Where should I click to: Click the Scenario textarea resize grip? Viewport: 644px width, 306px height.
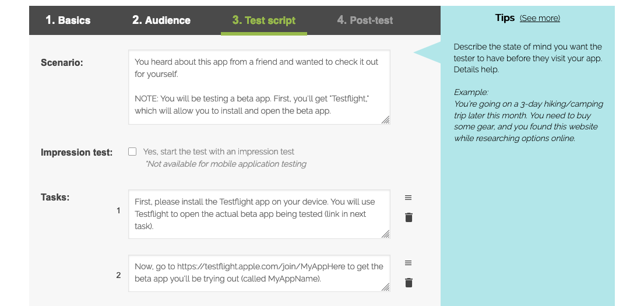tap(385, 119)
